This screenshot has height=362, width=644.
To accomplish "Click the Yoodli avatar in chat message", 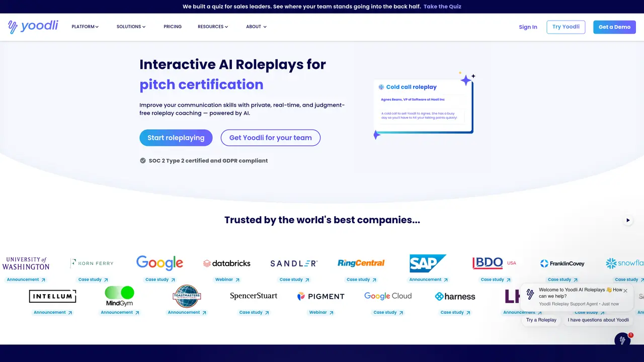I will pyautogui.click(x=530, y=295).
